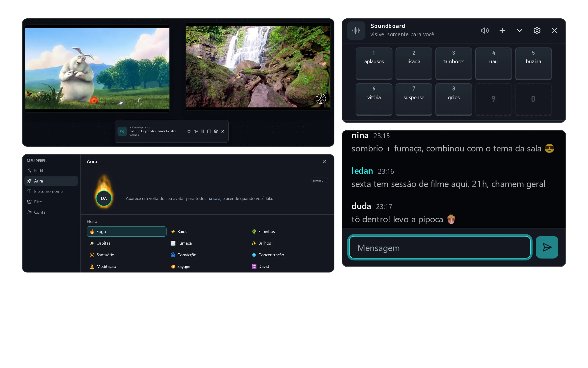Favorite the Lofi Hip Hop Radio star

[189, 131]
